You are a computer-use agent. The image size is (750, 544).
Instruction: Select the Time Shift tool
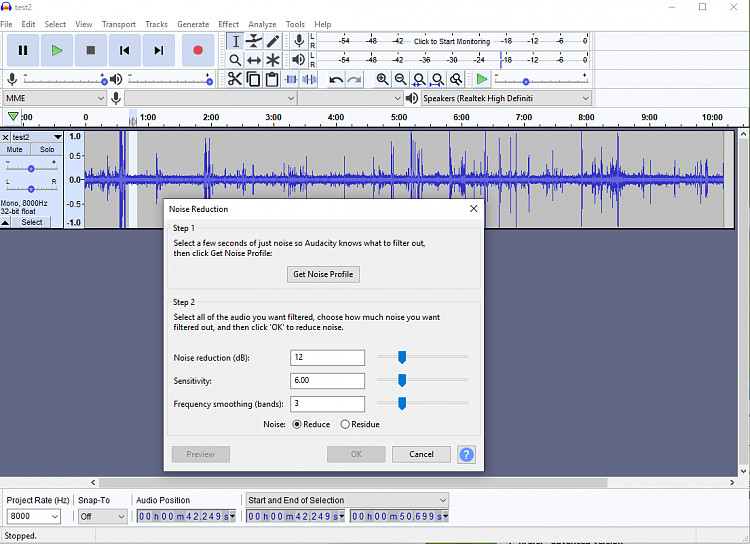[x=254, y=60]
